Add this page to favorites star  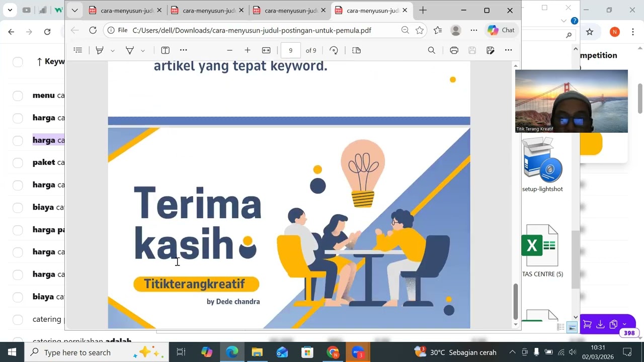pyautogui.click(x=420, y=30)
